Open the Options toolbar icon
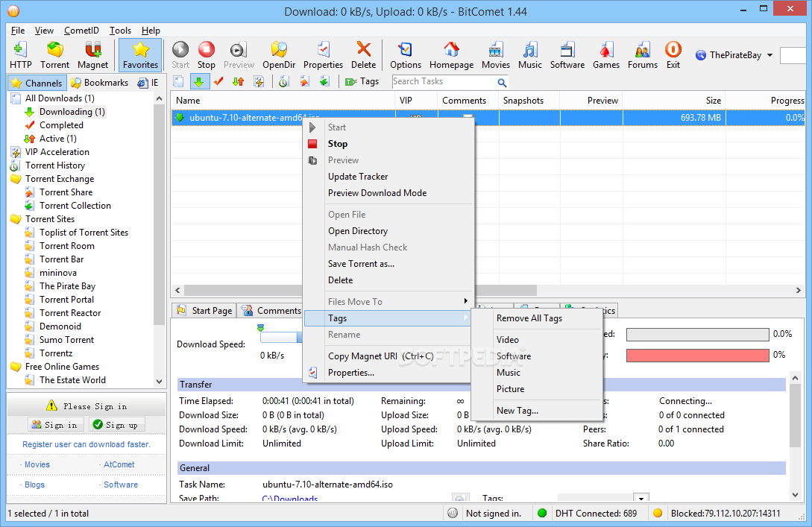This screenshot has width=812, height=527. pyautogui.click(x=406, y=55)
